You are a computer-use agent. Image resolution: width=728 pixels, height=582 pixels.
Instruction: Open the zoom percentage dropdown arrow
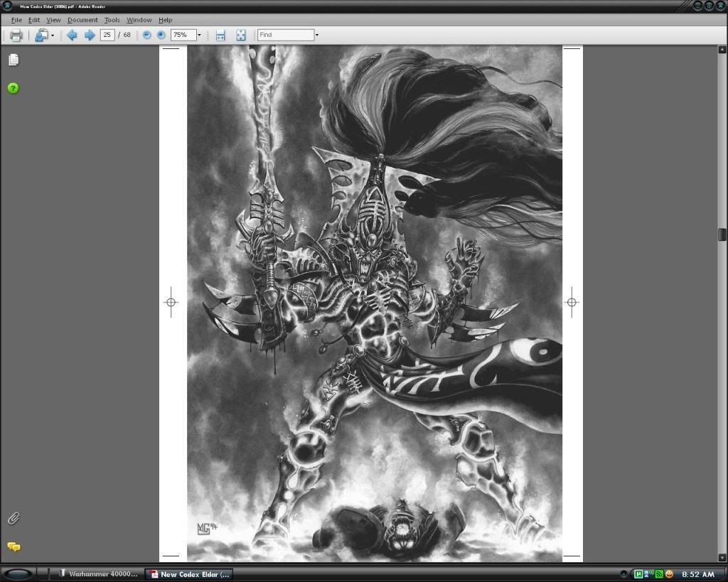[x=199, y=35]
